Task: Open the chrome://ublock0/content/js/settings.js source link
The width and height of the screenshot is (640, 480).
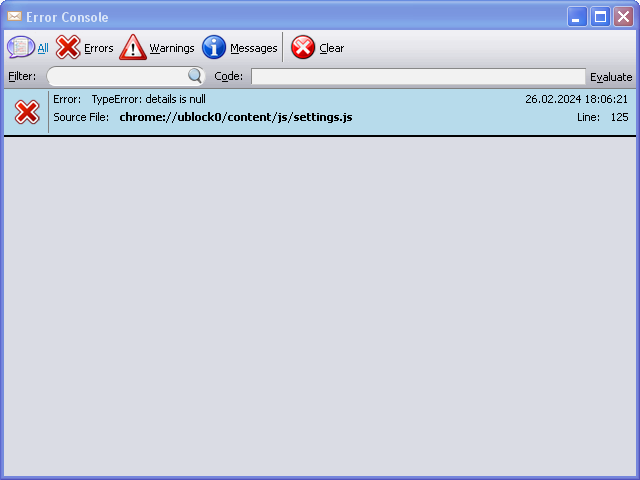Action: [236, 117]
